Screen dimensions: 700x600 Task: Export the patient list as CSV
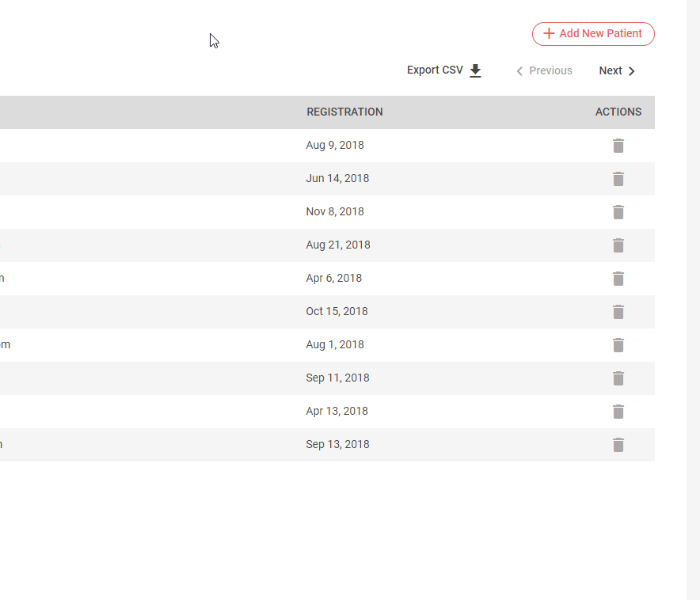[436, 70]
